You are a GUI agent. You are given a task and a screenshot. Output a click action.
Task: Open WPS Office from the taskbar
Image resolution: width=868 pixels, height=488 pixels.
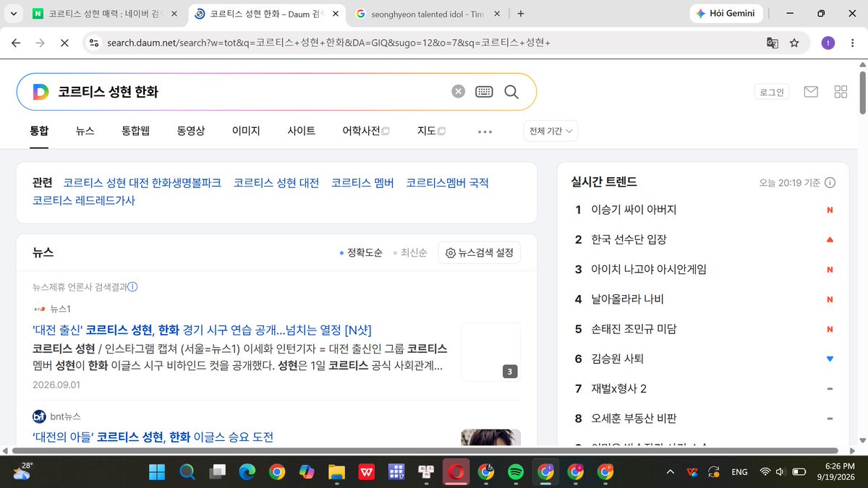coord(367,472)
